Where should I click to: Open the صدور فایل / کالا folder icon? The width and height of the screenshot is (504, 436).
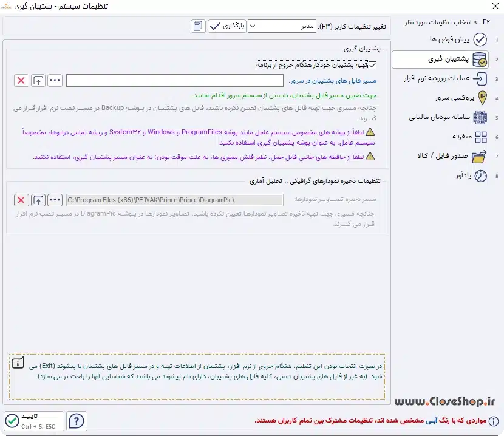pyautogui.click(x=479, y=157)
